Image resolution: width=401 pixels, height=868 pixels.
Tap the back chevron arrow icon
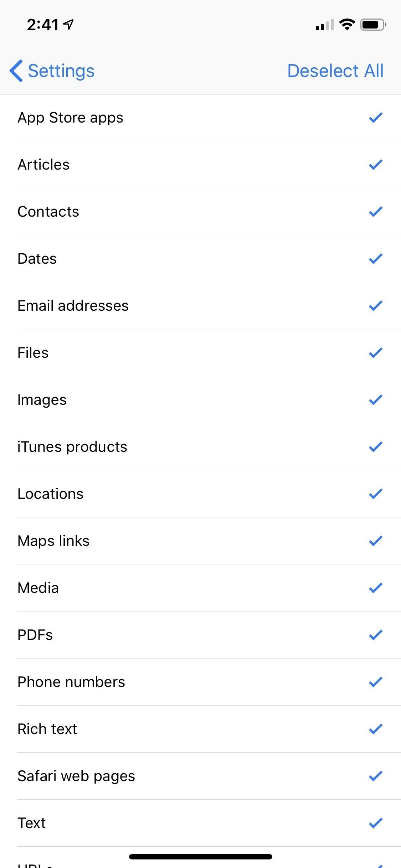click(x=16, y=71)
